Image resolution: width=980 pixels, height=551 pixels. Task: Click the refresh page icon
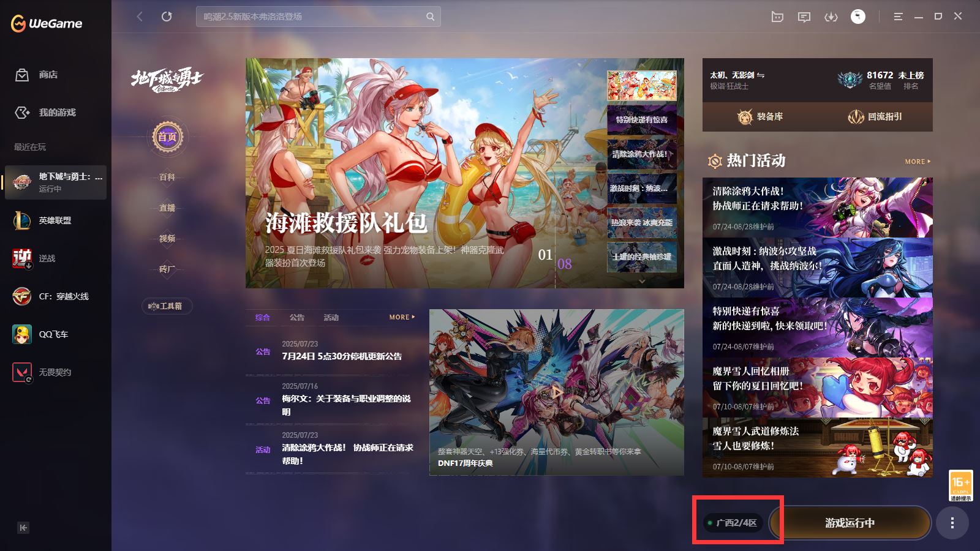tap(167, 17)
